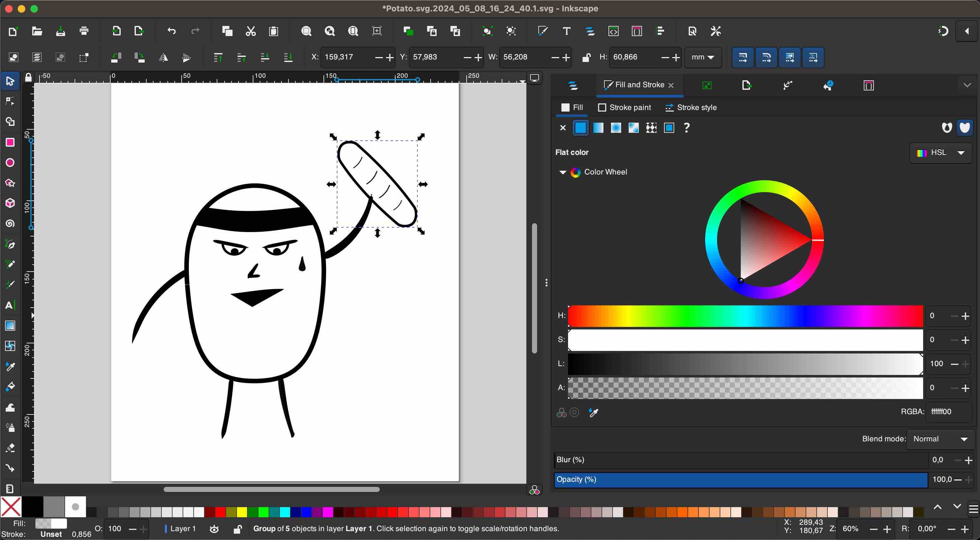
Task: Pick color with the dropper in Fill panel
Action: (594, 412)
